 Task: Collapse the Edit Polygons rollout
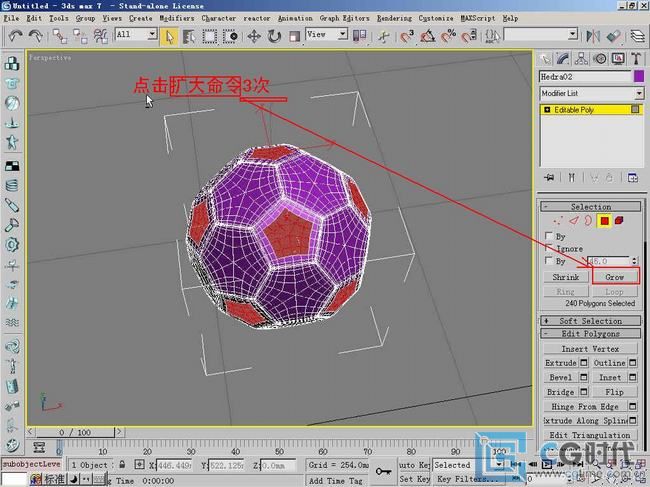tap(591, 334)
